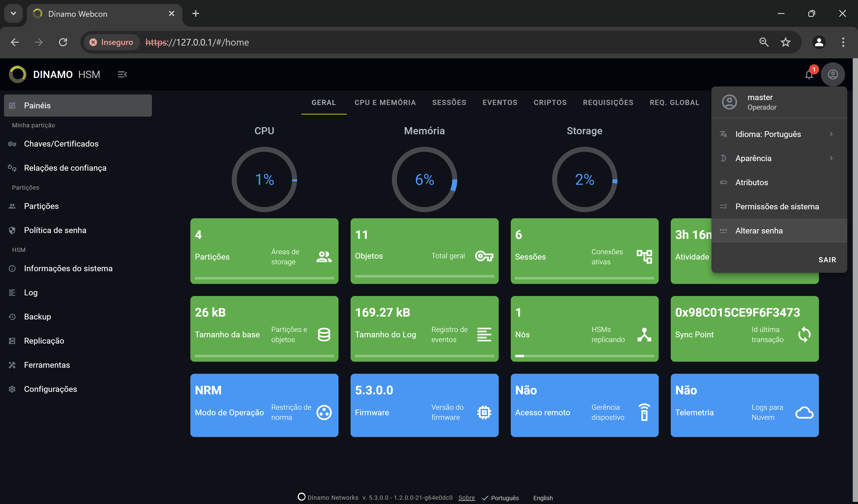Click the Ferramentas tools icon in sidebar
858x504 pixels.
[x=12, y=365]
